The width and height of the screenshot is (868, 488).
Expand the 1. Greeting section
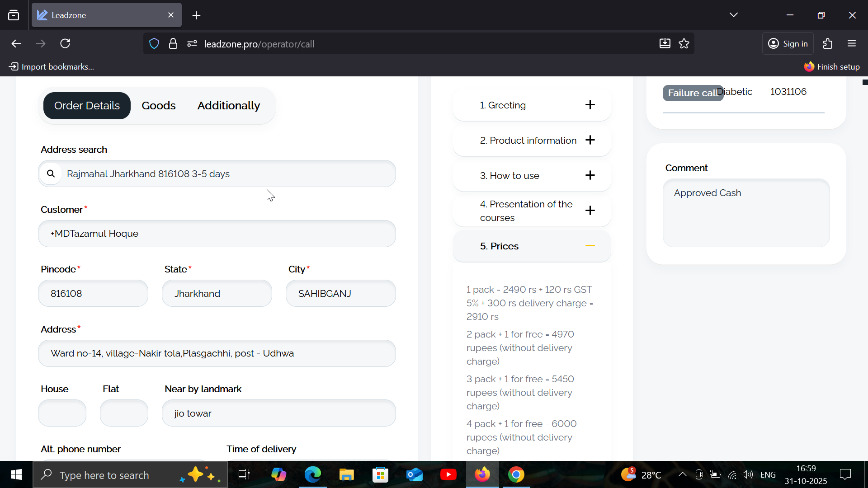click(x=590, y=105)
